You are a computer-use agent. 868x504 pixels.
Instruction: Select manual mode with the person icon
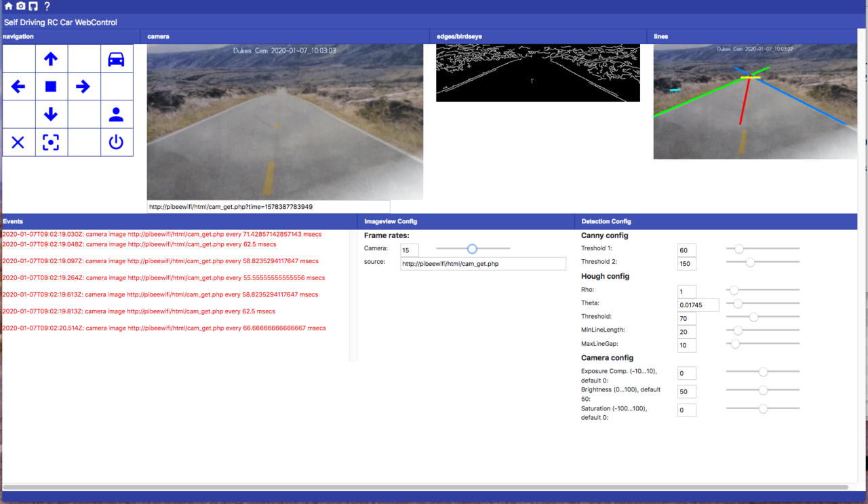click(116, 115)
